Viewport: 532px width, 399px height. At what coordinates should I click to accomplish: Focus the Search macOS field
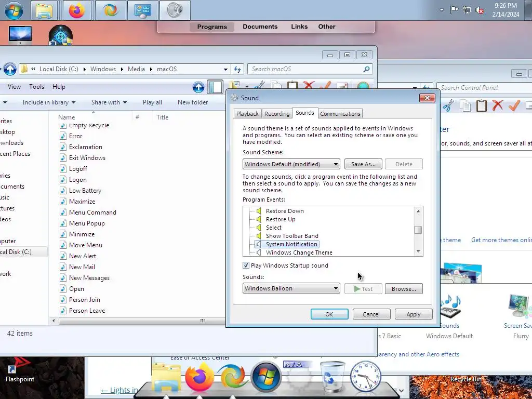[310, 69]
